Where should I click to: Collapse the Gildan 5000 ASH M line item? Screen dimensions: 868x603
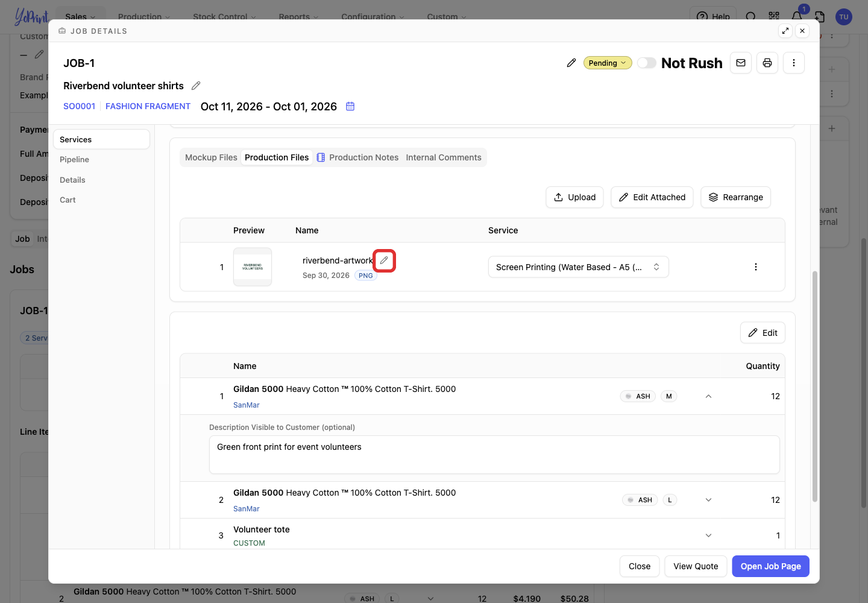[x=709, y=396]
